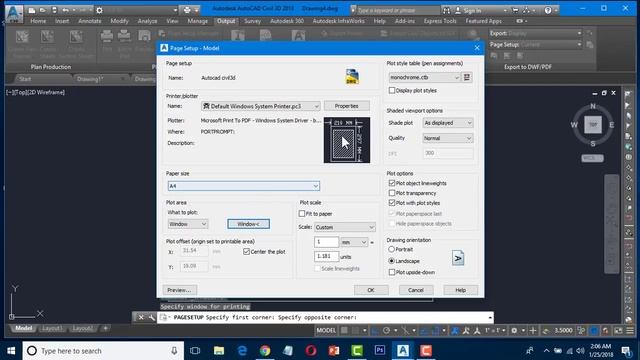
Task: Enable Plot transparency checkbox
Action: pos(392,193)
